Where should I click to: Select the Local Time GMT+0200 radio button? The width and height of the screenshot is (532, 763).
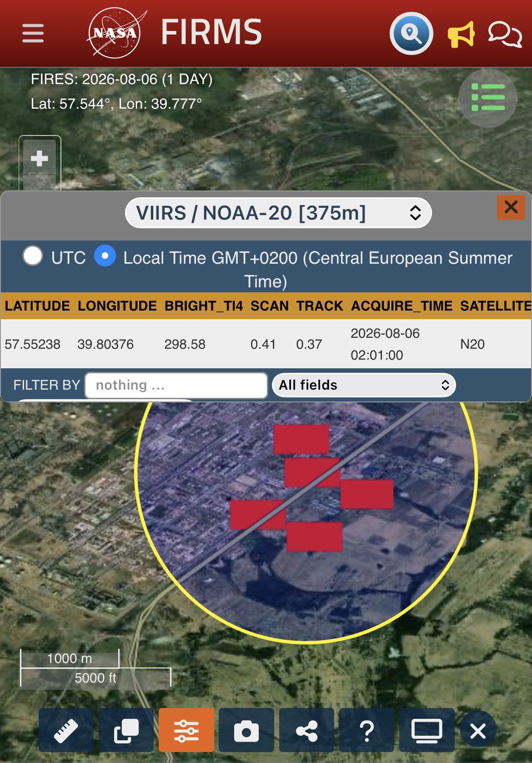[105, 256]
